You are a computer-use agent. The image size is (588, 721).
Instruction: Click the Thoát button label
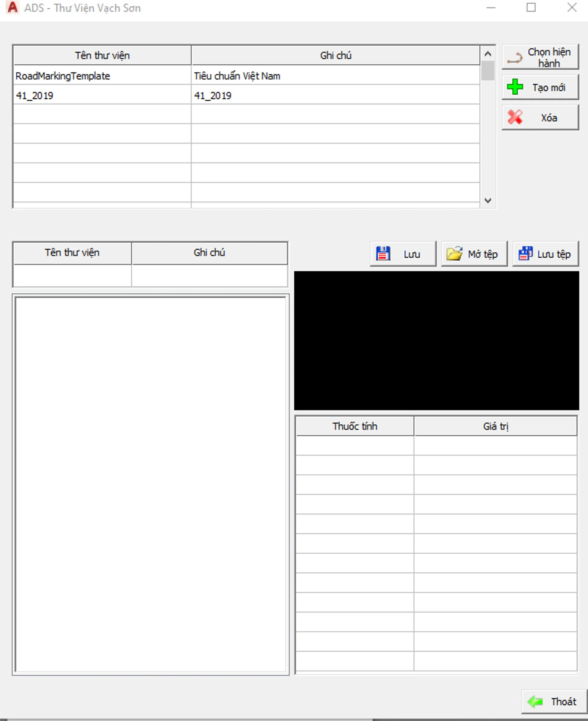[563, 701]
